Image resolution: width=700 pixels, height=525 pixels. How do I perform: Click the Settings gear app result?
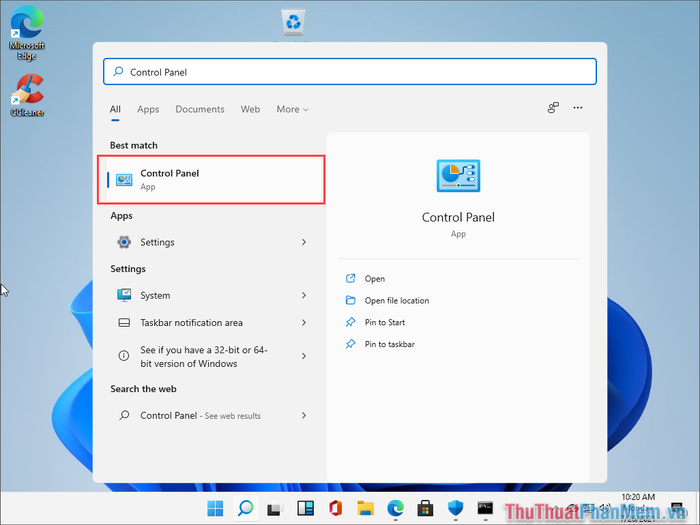tap(124, 242)
